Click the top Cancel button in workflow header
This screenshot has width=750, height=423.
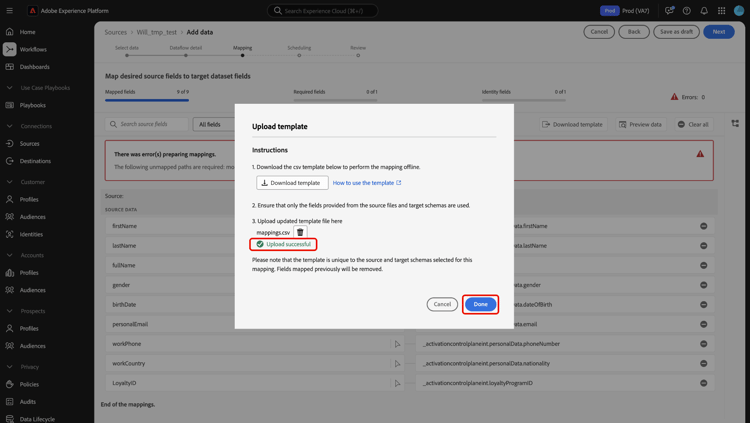click(599, 32)
